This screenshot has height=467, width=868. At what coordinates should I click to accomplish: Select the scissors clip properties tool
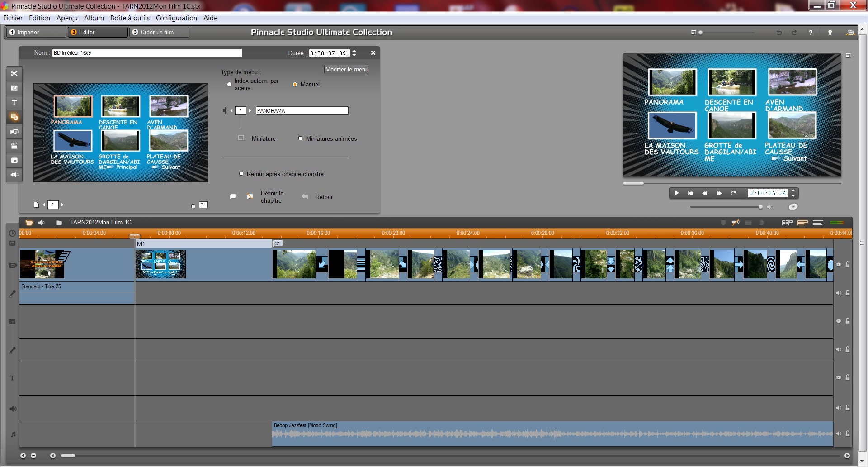click(14, 73)
